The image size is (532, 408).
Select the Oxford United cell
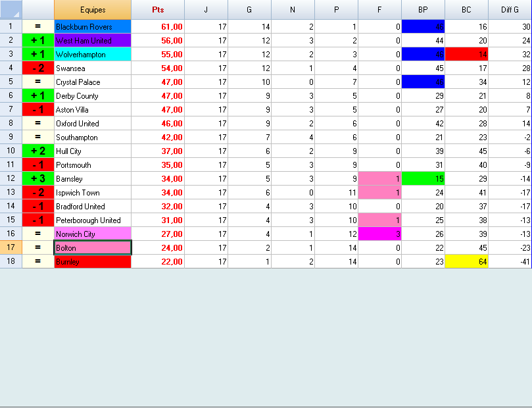point(93,123)
